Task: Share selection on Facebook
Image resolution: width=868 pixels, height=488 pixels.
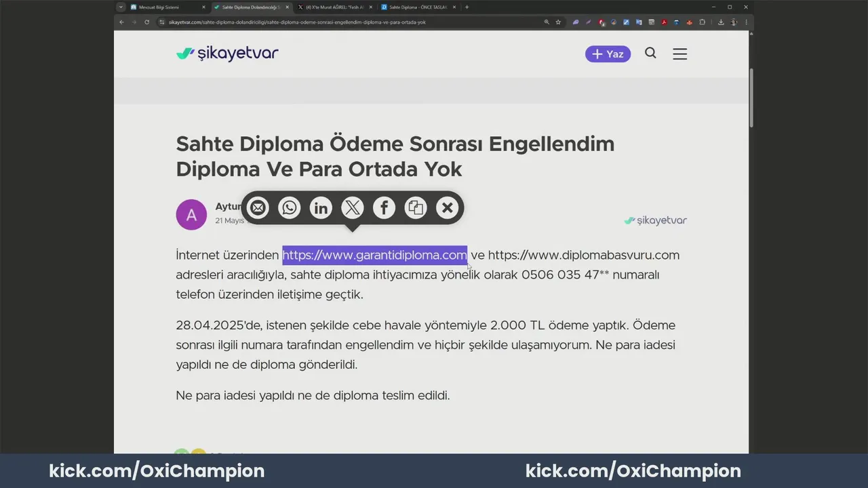Action: pos(384,208)
